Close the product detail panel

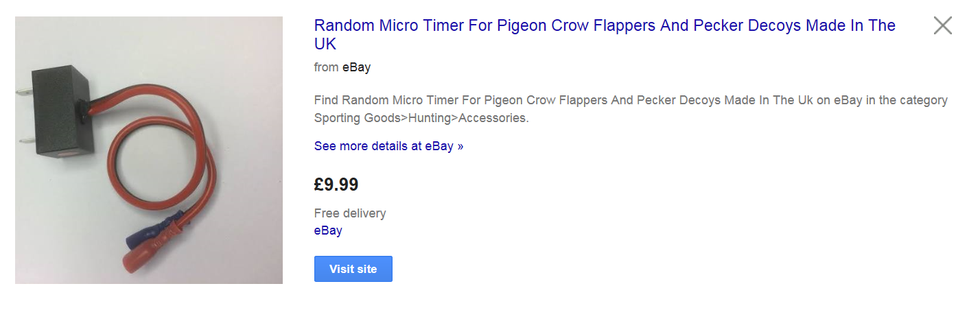click(x=943, y=26)
